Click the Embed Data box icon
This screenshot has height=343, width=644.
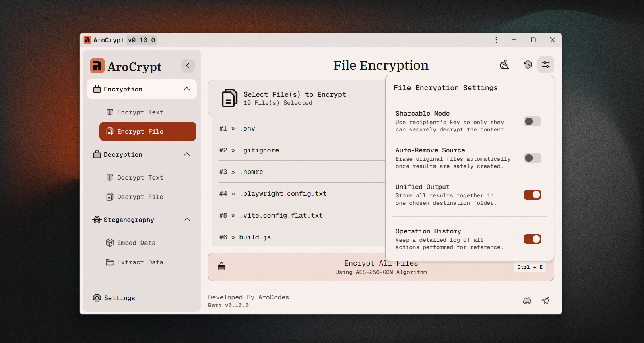point(110,243)
